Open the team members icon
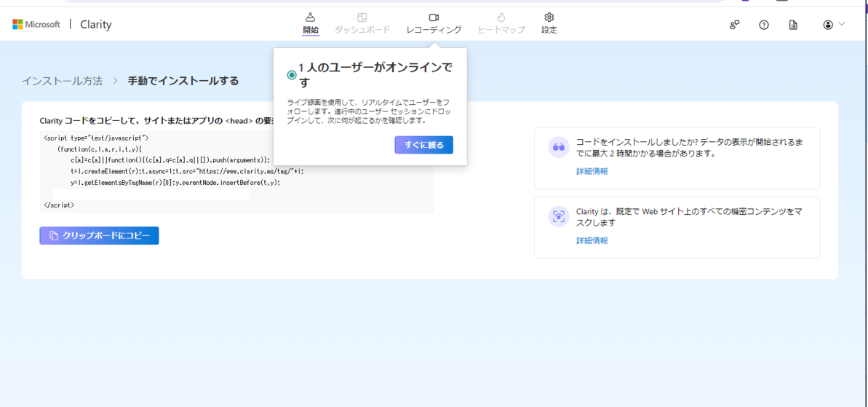The height and width of the screenshot is (407, 868). click(735, 24)
